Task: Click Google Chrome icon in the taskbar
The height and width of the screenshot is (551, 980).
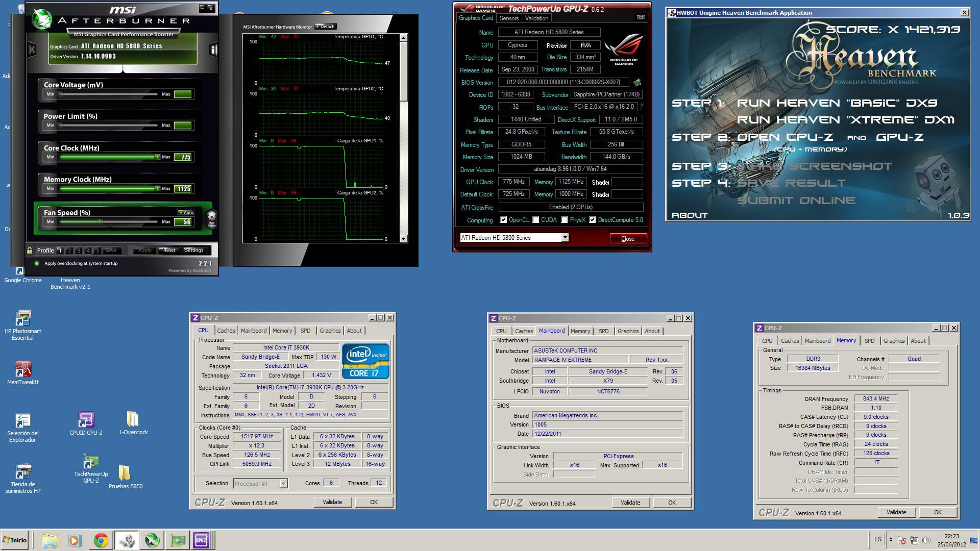Action: (101, 540)
